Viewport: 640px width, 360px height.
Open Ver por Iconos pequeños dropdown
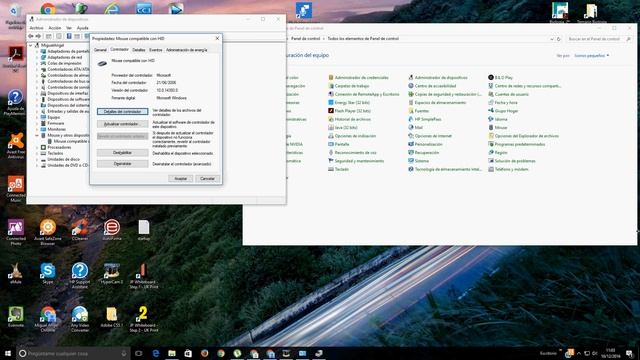coord(591,56)
